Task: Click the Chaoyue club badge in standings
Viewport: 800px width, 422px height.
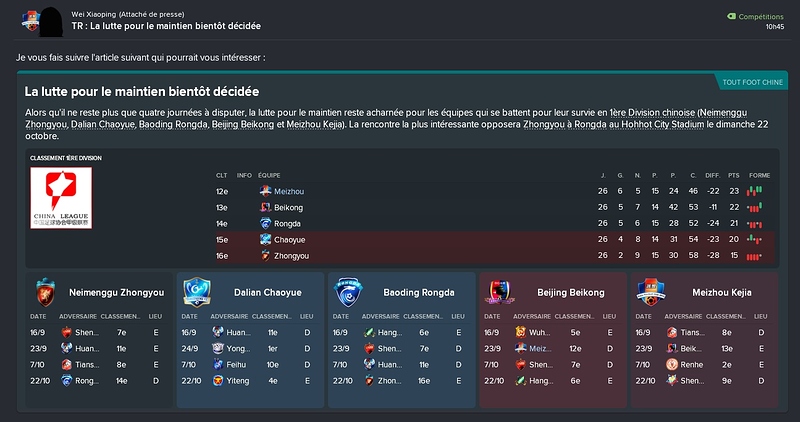Action: pos(265,239)
